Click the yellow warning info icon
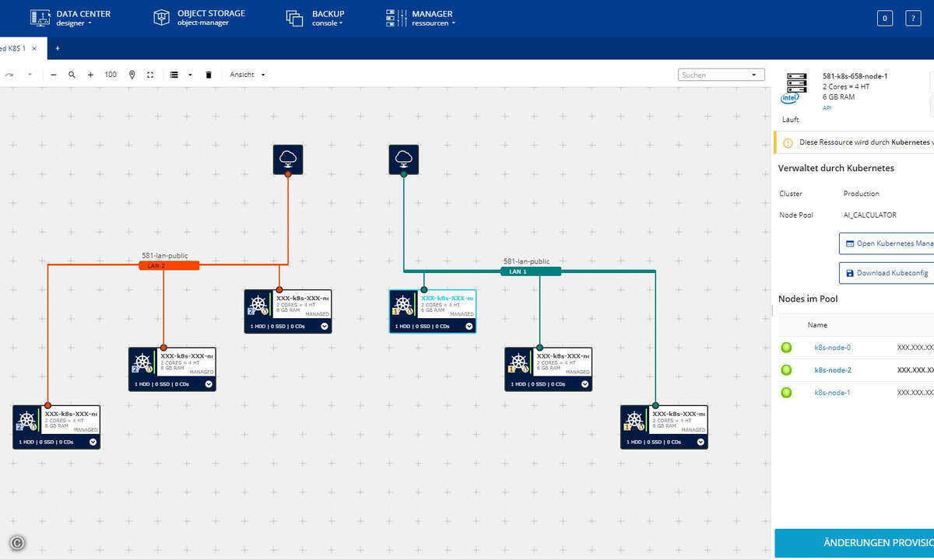The height and width of the screenshot is (560, 934). 787,143
